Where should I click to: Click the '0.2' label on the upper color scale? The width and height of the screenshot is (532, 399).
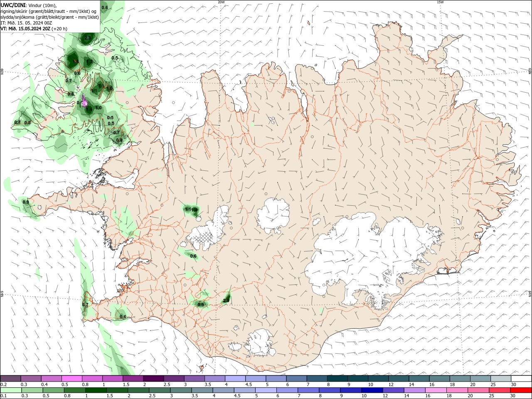point(3,384)
